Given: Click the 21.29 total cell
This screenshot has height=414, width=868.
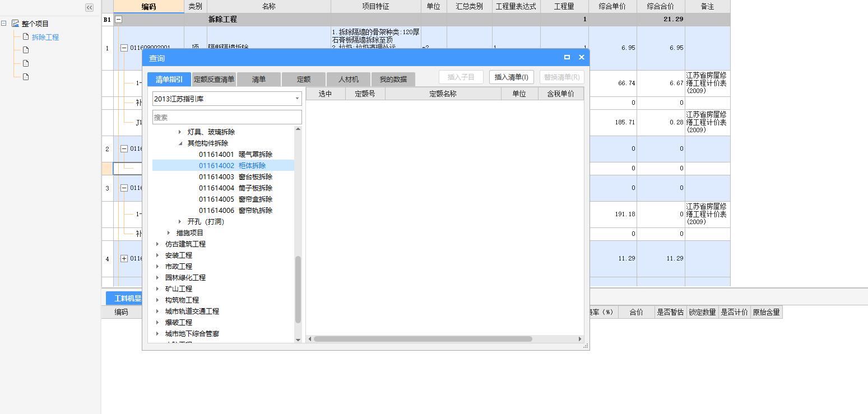Looking at the screenshot, I should pos(661,19).
